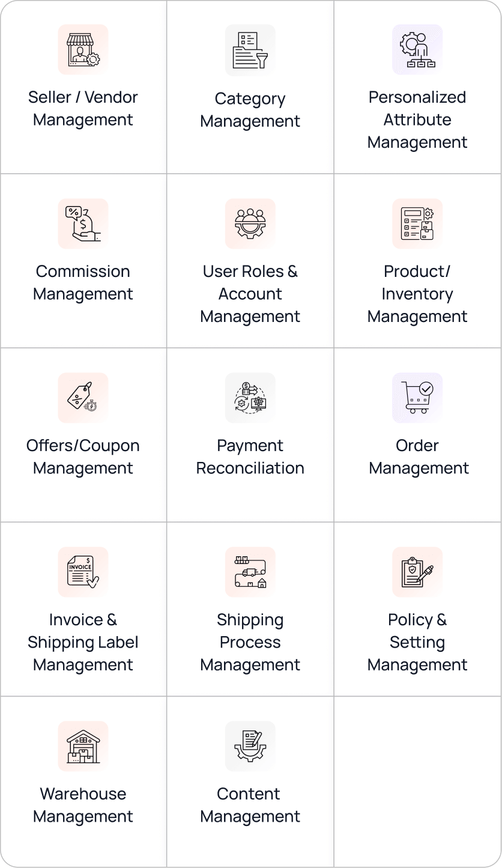Click the Seller / Vendor Management storefront icon
The height and width of the screenshot is (868, 502).
(83, 50)
